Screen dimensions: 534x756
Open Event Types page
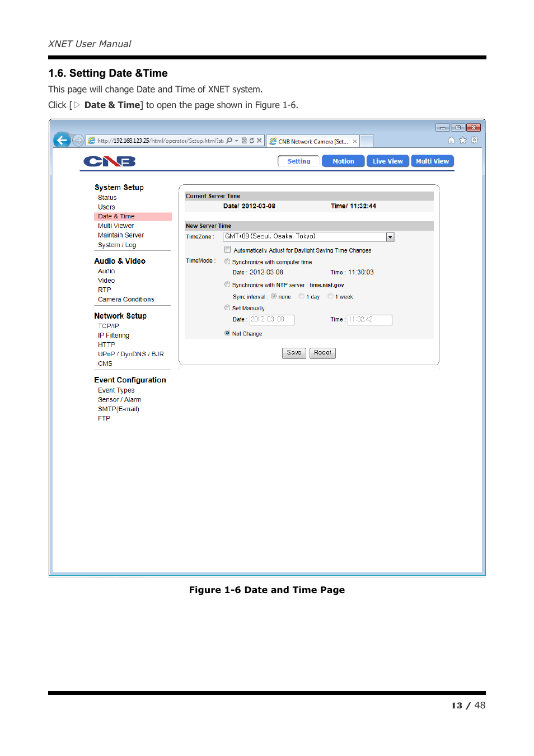pyautogui.click(x=116, y=390)
